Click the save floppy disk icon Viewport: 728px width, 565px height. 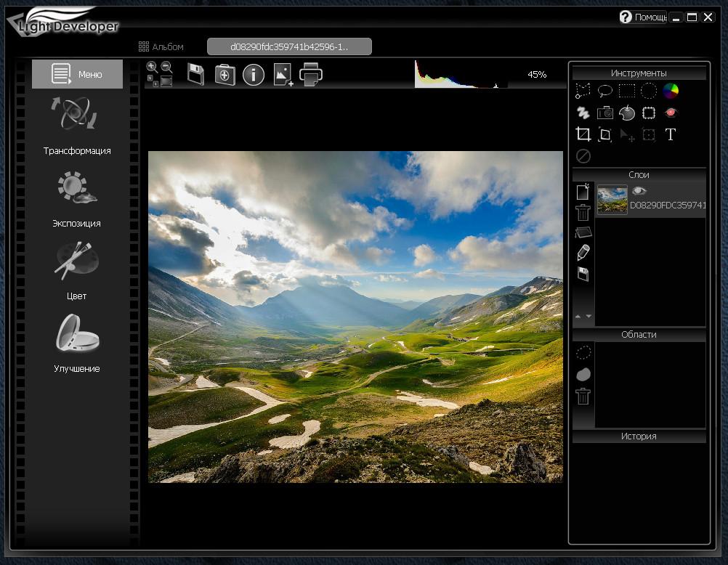click(195, 74)
